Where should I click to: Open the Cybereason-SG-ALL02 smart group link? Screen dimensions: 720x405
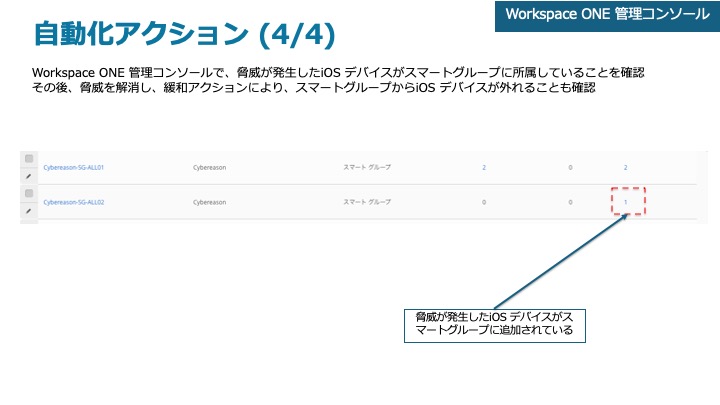pyautogui.click(x=73, y=202)
